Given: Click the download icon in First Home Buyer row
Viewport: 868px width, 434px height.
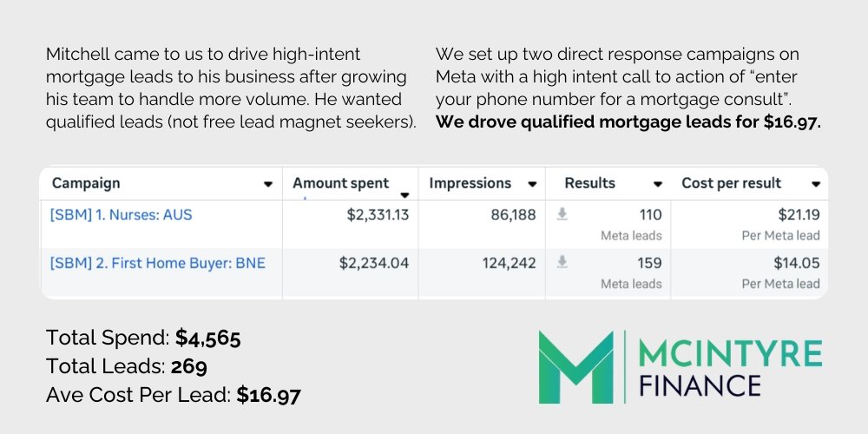Looking at the screenshot, I should [x=562, y=262].
